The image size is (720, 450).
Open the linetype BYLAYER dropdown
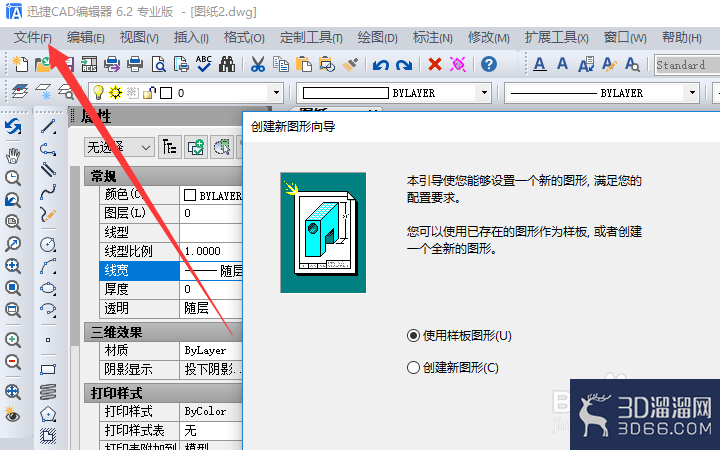point(692,93)
